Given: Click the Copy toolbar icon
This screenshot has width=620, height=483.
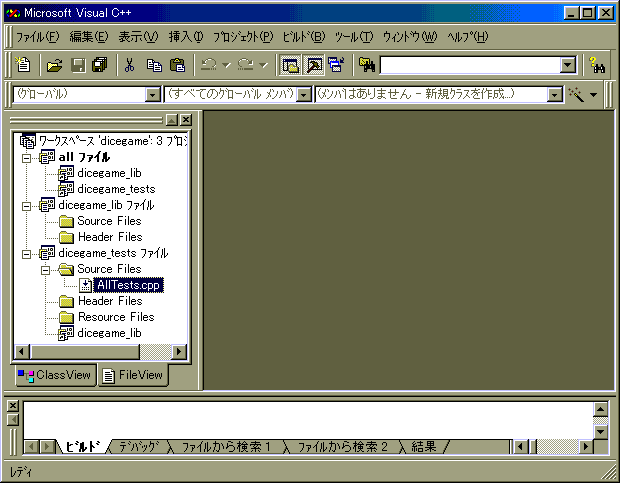Looking at the screenshot, I should pyautogui.click(x=154, y=65).
